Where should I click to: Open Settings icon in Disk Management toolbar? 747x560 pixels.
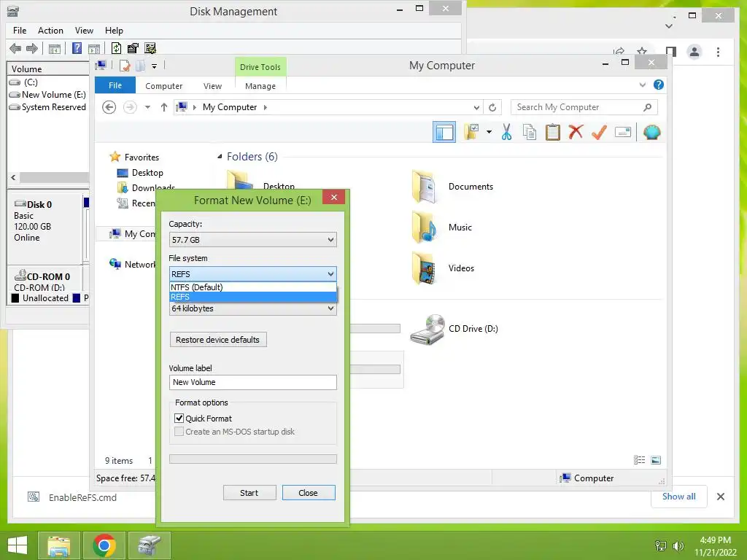point(150,48)
